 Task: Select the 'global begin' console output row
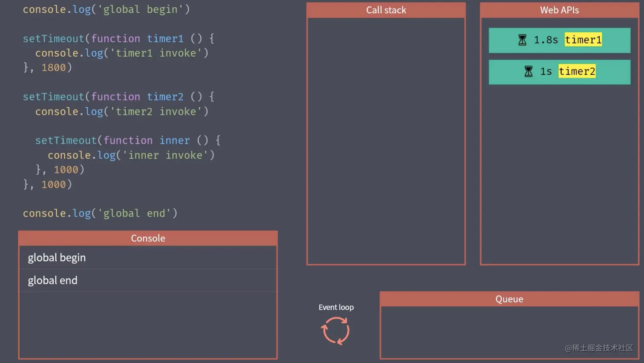click(x=148, y=257)
